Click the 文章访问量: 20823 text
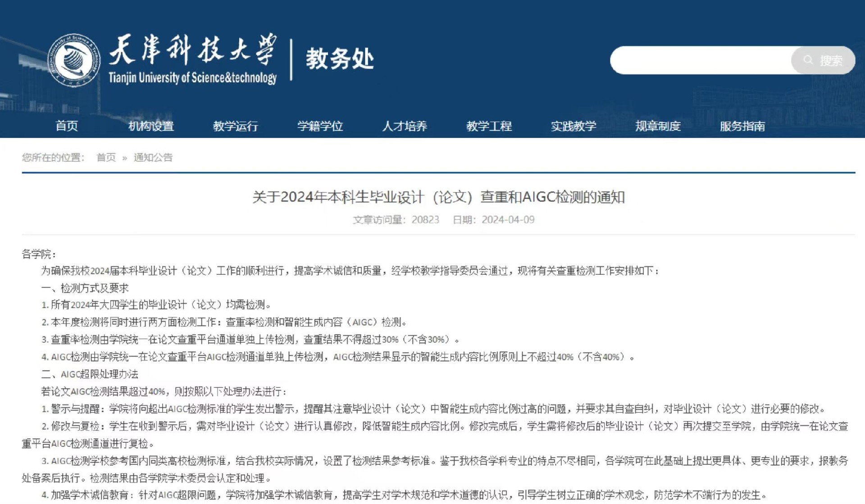 pyautogui.click(x=396, y=219)
